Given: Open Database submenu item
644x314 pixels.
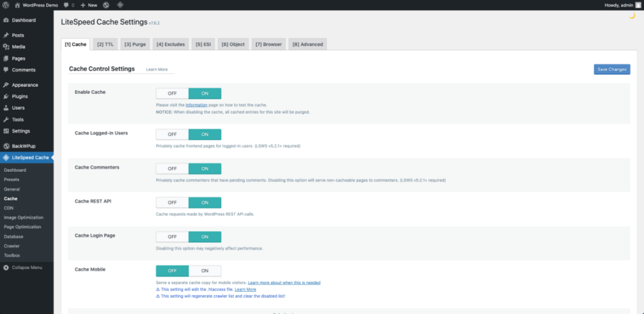Looking at the screenshot, I should coord(14,236).
